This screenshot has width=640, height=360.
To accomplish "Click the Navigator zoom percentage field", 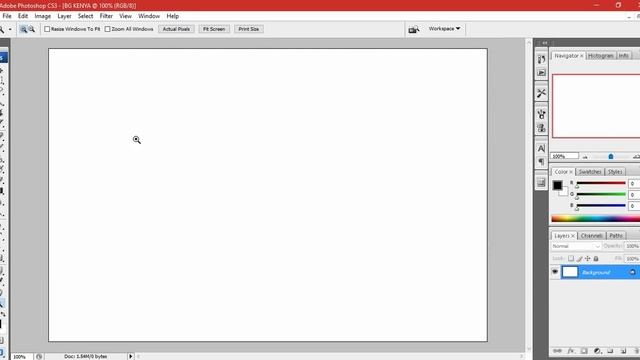I will 564,156.
